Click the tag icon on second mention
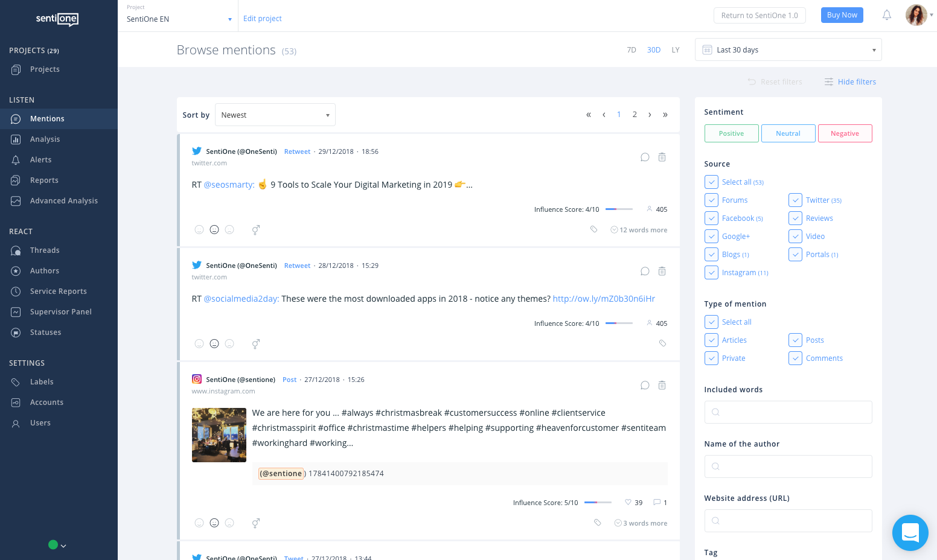The image size is (937, 560). pyautogui.click(x=662, y=343)
